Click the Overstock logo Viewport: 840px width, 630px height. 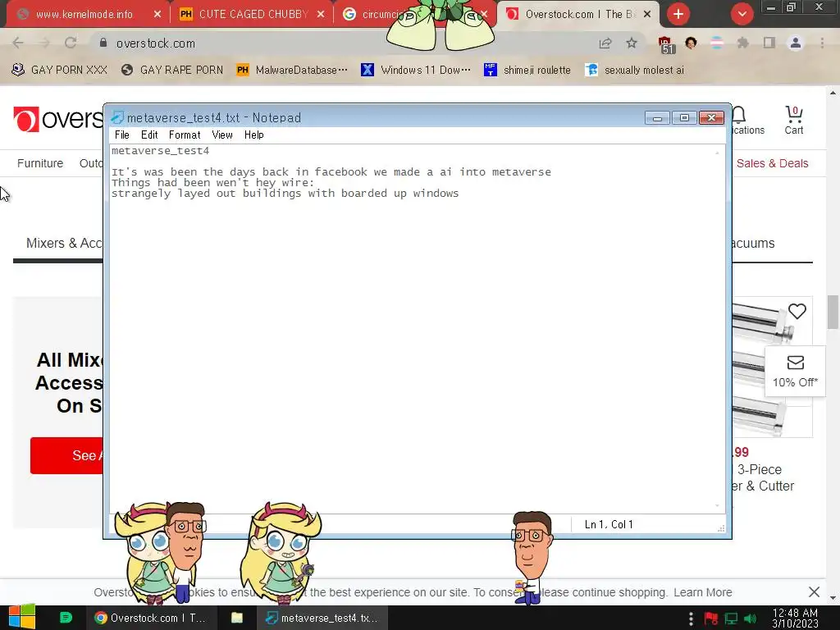pyautogui.click(x=58, y=119)
